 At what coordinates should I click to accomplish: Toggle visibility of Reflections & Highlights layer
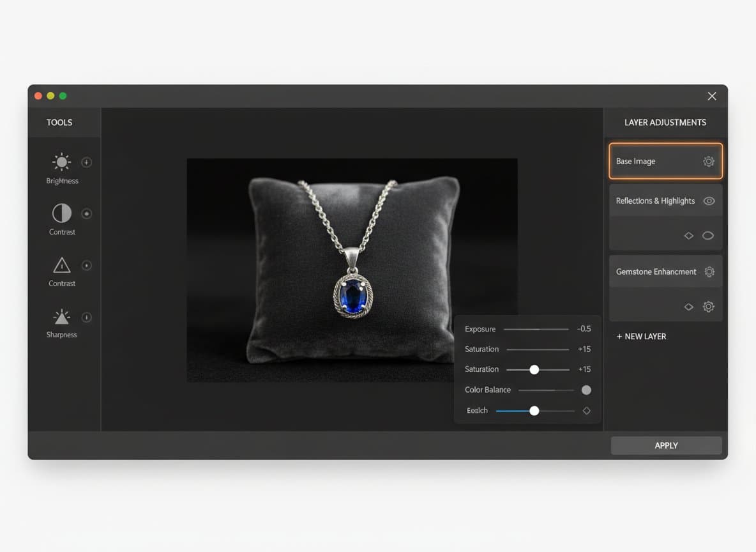click(709, 201)
